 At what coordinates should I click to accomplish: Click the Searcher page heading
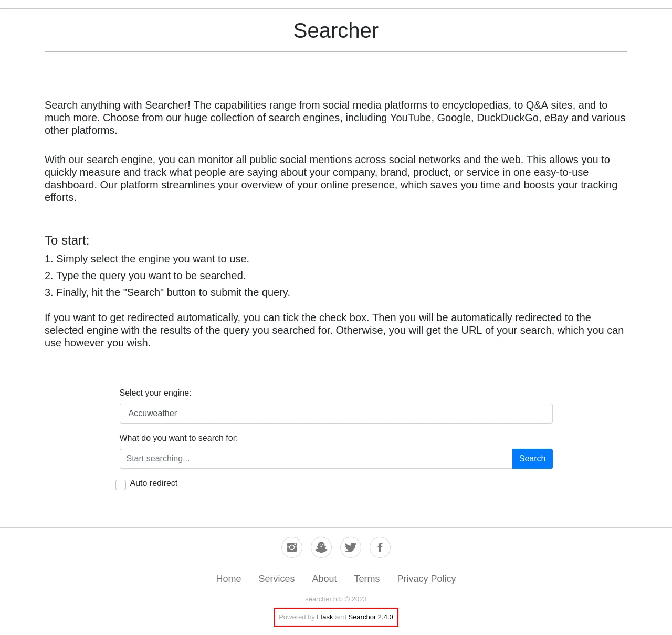[x=336, y=30]
